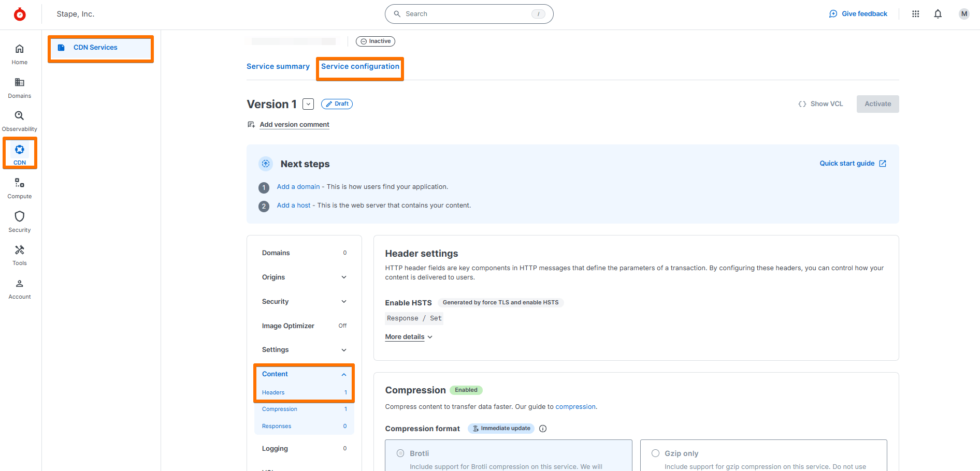Click the Draft pencil badge

(337, 104)
